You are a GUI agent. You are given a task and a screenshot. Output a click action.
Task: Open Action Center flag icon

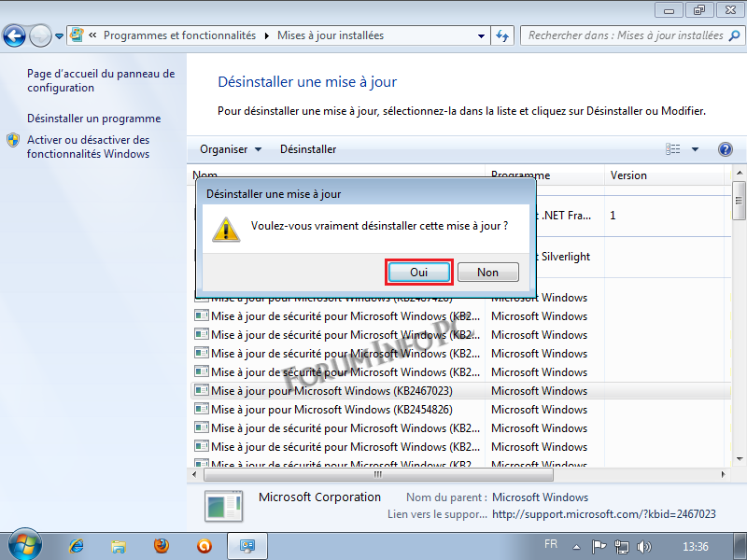click(599, 546)
